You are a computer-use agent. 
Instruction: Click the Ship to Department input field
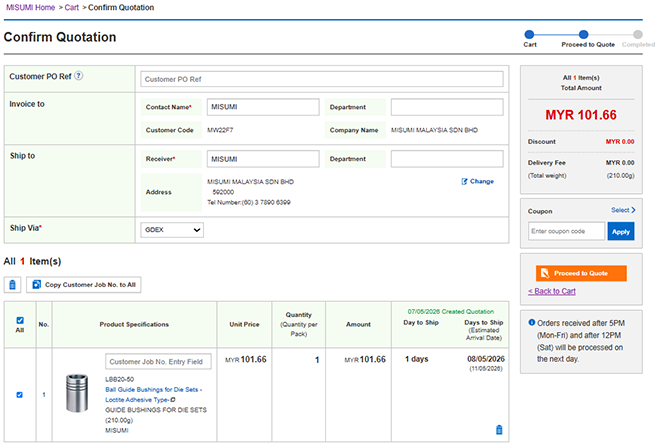(x=447, y=159)
